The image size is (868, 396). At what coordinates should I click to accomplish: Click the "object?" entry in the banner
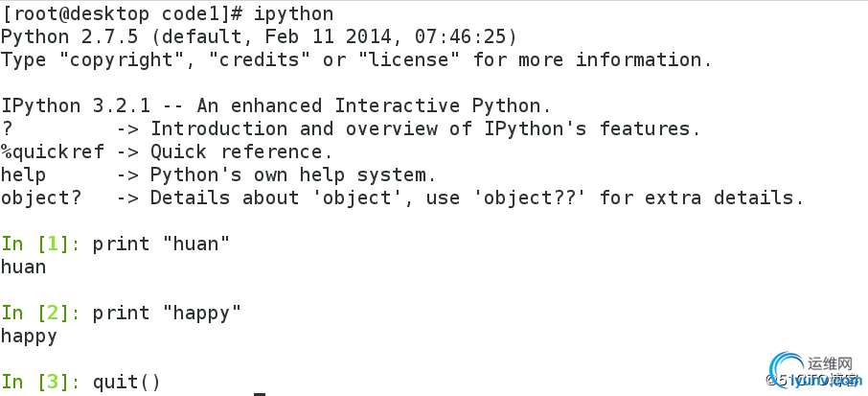point(40,198)
